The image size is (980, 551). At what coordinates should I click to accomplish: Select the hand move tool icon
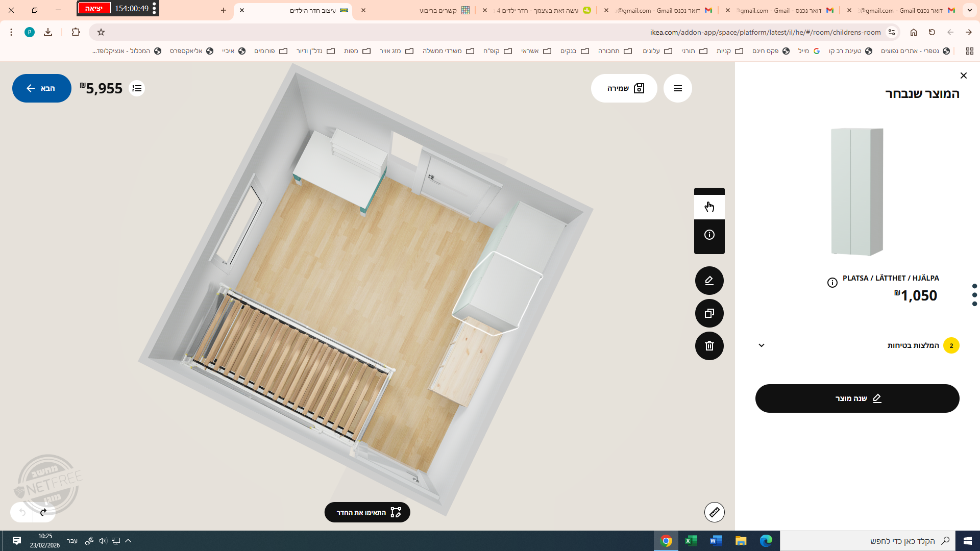coord(709,207)
